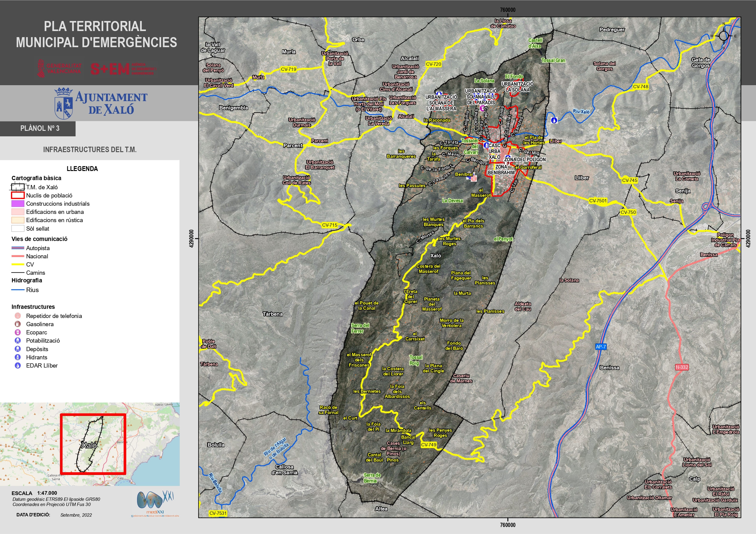Select the Ecoparc legend symbol
The height and width of the screenshot is (534, 756).
pos(18,332)
